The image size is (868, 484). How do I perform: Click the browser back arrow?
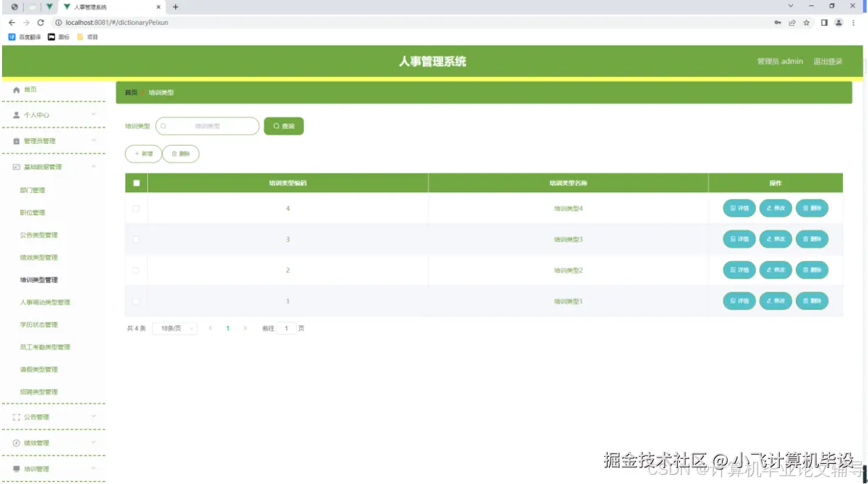[12, 22]
